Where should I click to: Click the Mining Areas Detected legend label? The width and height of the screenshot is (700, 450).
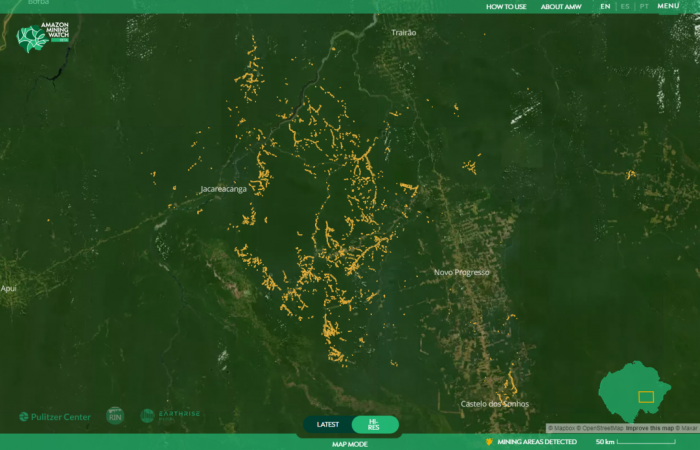pyautogui.click(x=536, y=442)
